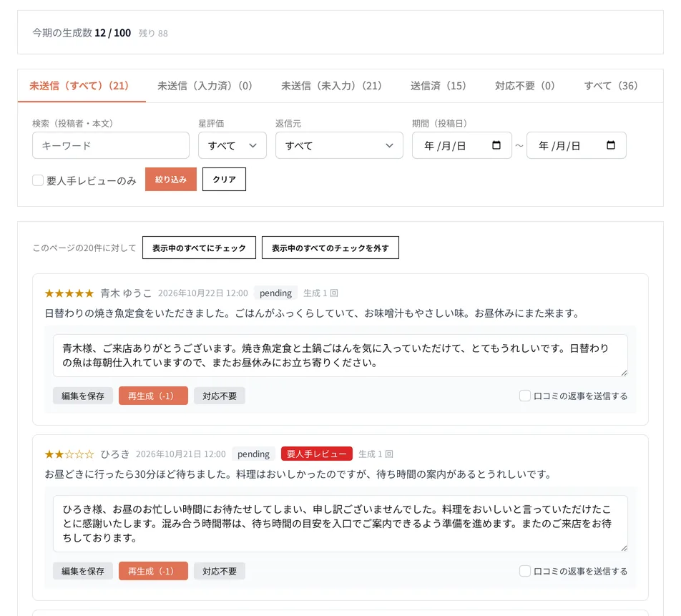This screenshot has height=616, width=681.
Task: Switch to 送信済 (15) tab
Action: click(x=438, y=86)
